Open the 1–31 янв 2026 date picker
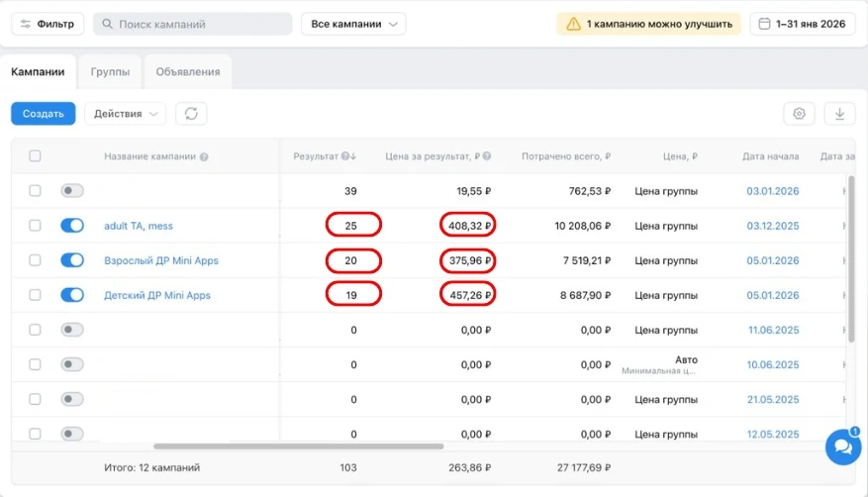 click(x=803, y=24)
